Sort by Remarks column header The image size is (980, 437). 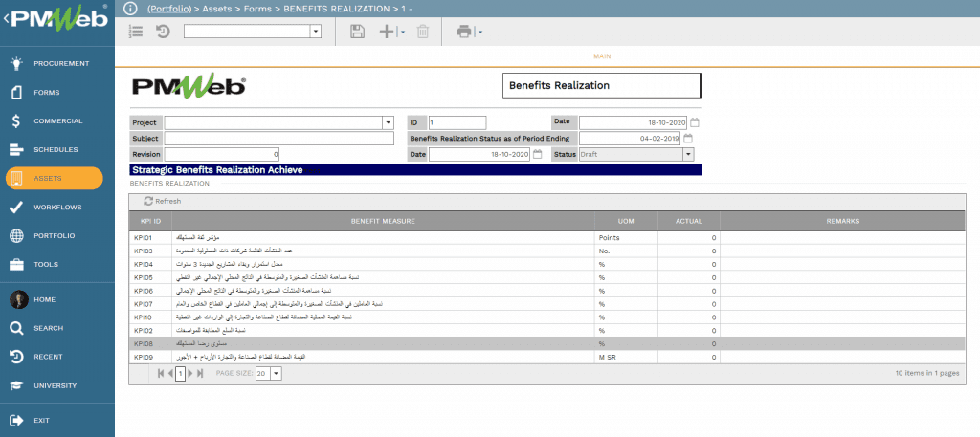842,221
